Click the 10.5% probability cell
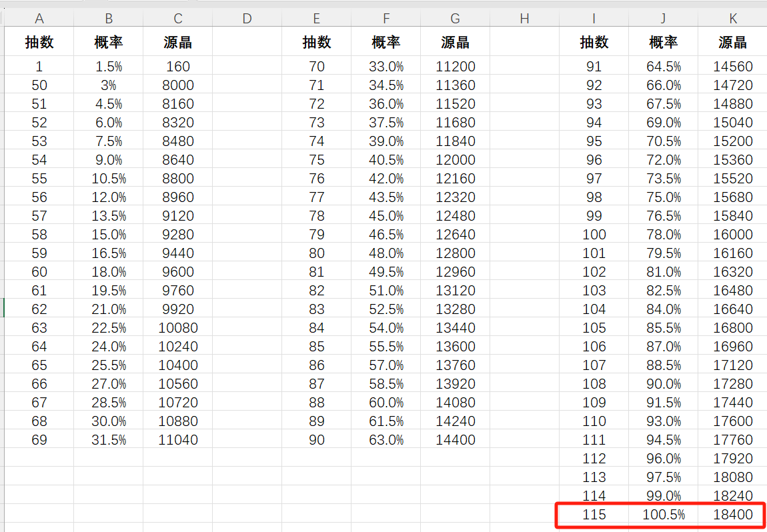The height and width of the screenshot is (532, 767). (x=109, y=178)
